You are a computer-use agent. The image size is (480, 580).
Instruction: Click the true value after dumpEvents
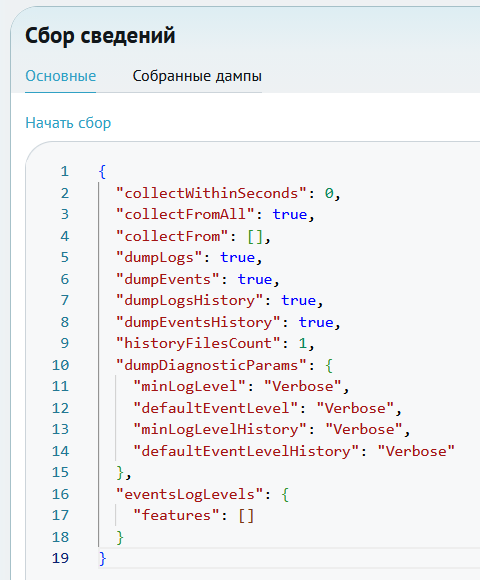pyautogui.click(x=255, y=279)
